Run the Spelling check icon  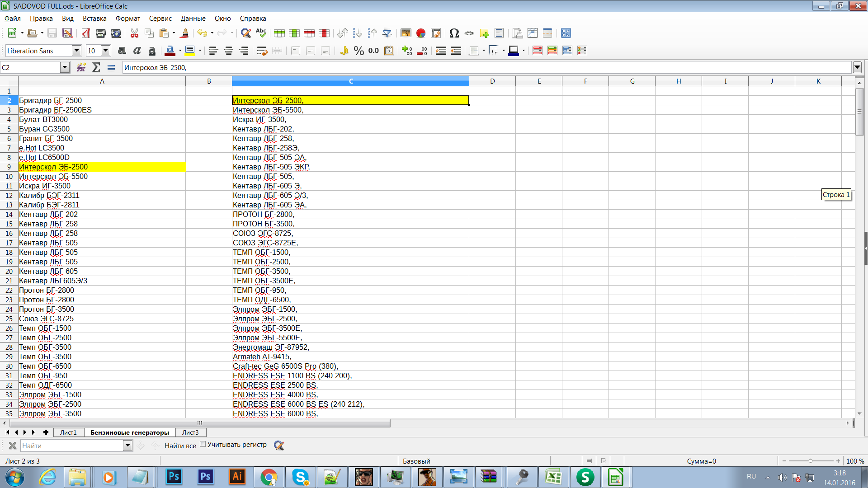coord(261,33)
